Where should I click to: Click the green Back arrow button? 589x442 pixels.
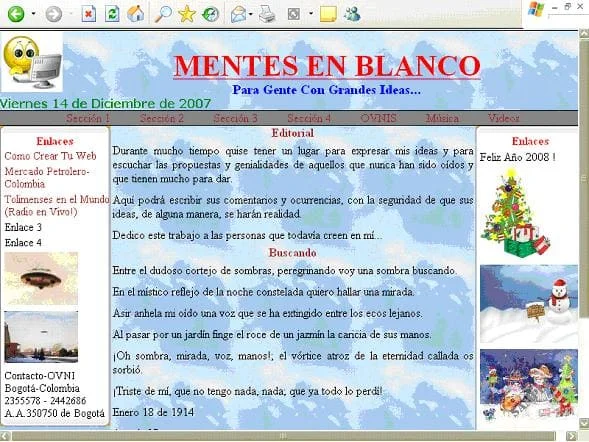(16, 14)
